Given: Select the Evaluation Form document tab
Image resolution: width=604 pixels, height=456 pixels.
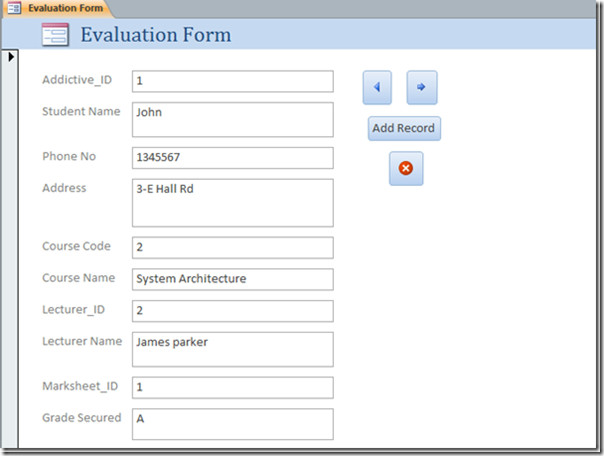Looking at the screenshot, I should point(58,8).
